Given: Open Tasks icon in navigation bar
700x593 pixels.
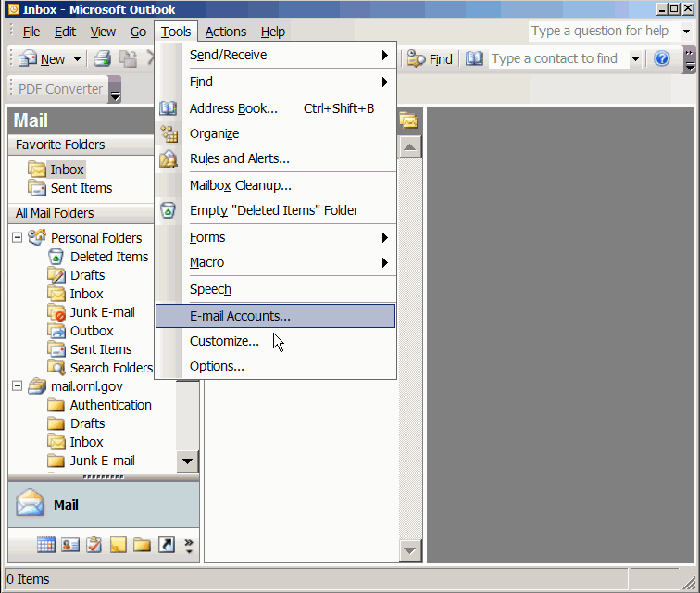Looking at the screenshot, I should pyautogui.click(x=94, y=545).
